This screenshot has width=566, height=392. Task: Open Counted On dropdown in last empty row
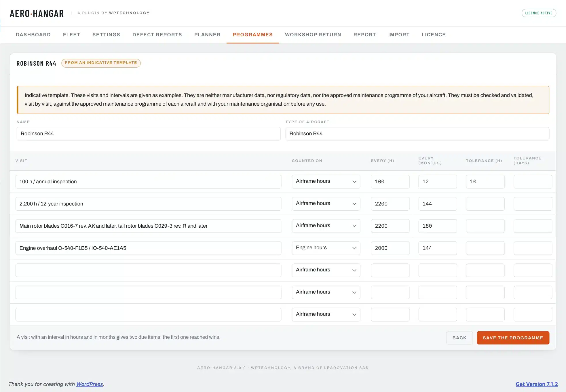point(326,315)
